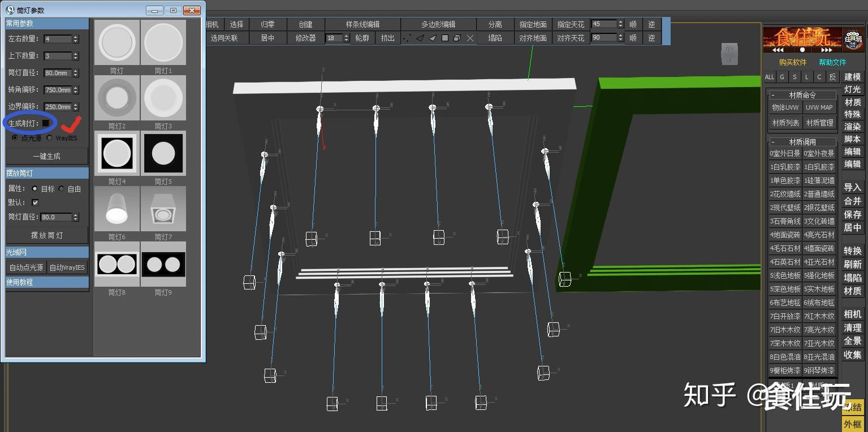This screenshot has height=432, width=868.
Task: Open the 灯光 tab in right panel
Action: point(852,89)
